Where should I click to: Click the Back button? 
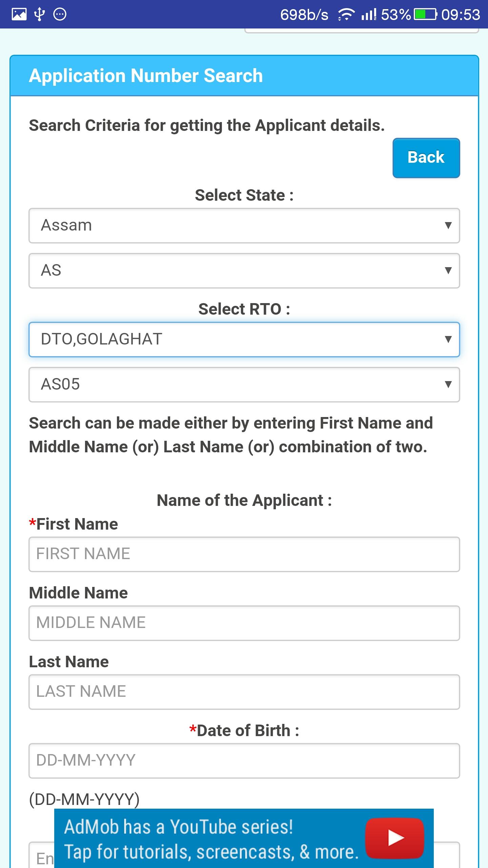[x=426, y=158]
